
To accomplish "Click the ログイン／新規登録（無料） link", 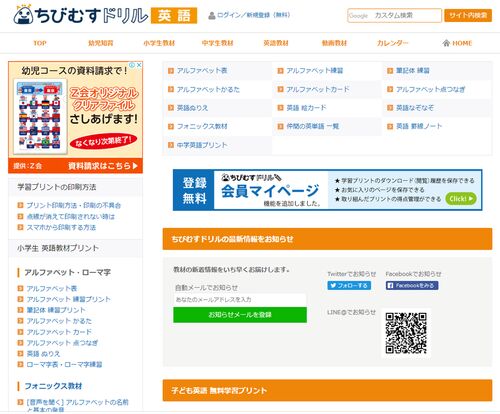I will [x=253, y=15].
